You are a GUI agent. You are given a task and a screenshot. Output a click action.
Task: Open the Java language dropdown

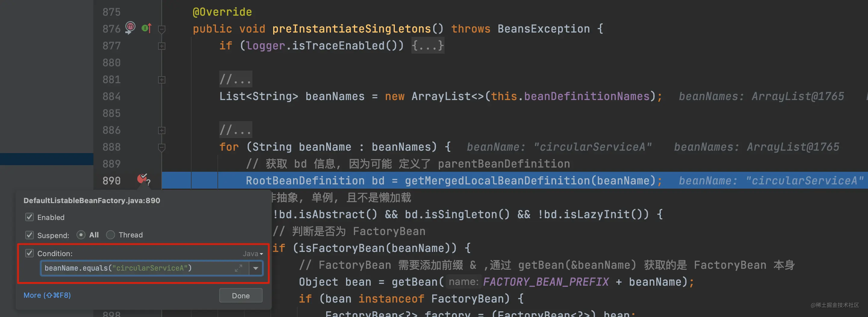point(253,254)
